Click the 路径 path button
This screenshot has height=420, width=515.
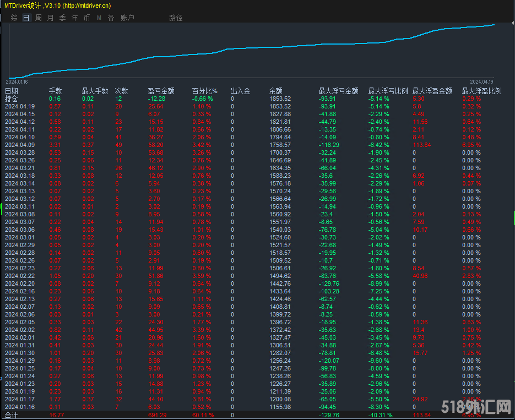pyautogui.click(x=176, y=18)
